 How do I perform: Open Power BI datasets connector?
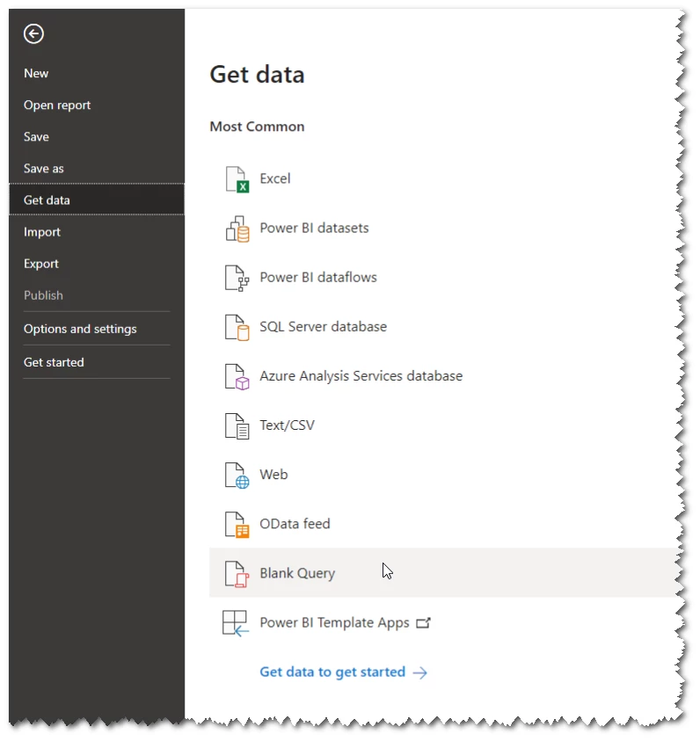(x=316, y=228)
